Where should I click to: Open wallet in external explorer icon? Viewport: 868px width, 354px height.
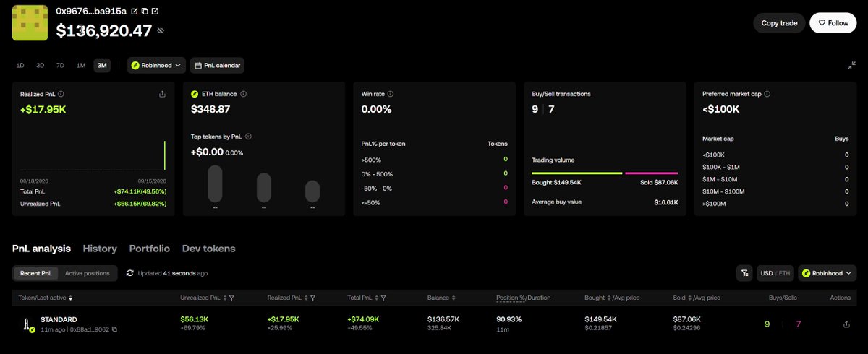coord(155,12)
